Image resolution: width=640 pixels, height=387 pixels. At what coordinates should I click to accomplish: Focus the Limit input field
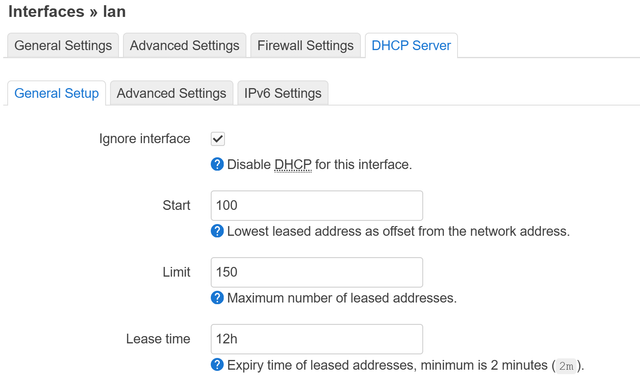tap(317, 272)
